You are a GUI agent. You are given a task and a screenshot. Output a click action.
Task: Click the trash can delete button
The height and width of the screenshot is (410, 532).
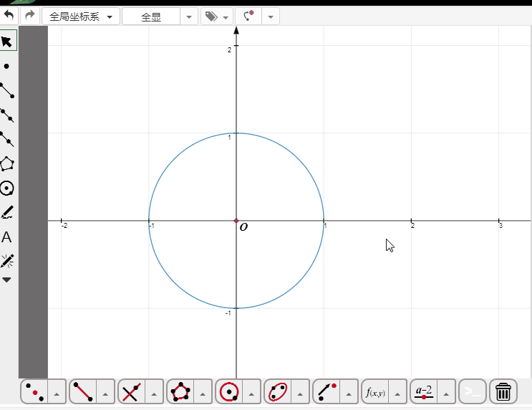coord(503,392)
